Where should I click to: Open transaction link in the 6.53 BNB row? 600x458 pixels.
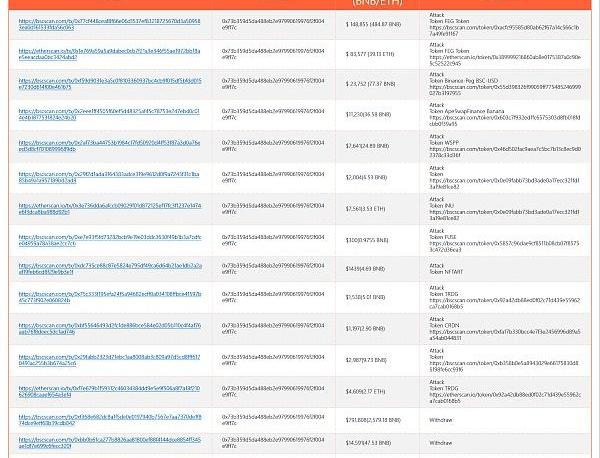109,177
